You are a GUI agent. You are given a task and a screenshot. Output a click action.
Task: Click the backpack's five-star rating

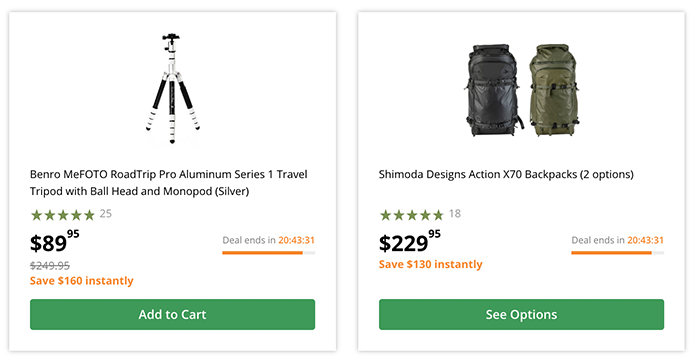pyautogui.click(x=412, y=215)
